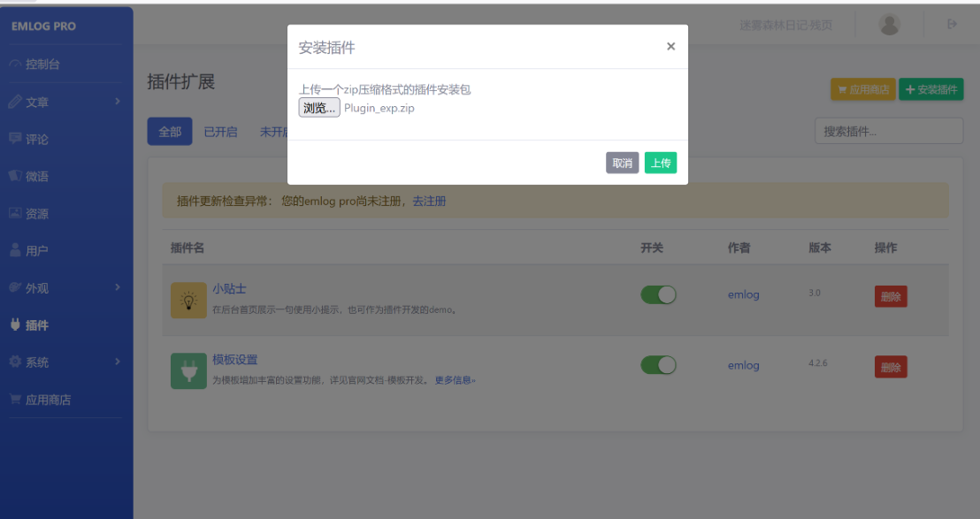Disable the 模板设置 plugin switch
This screenshot has width=980, height=519.
(658, 365)
